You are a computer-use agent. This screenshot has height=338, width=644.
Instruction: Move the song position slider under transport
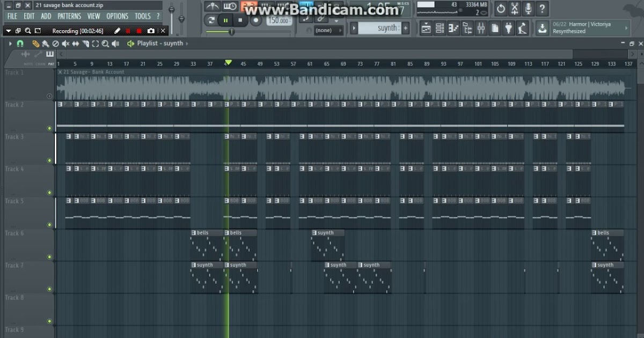tap(232, 32)
